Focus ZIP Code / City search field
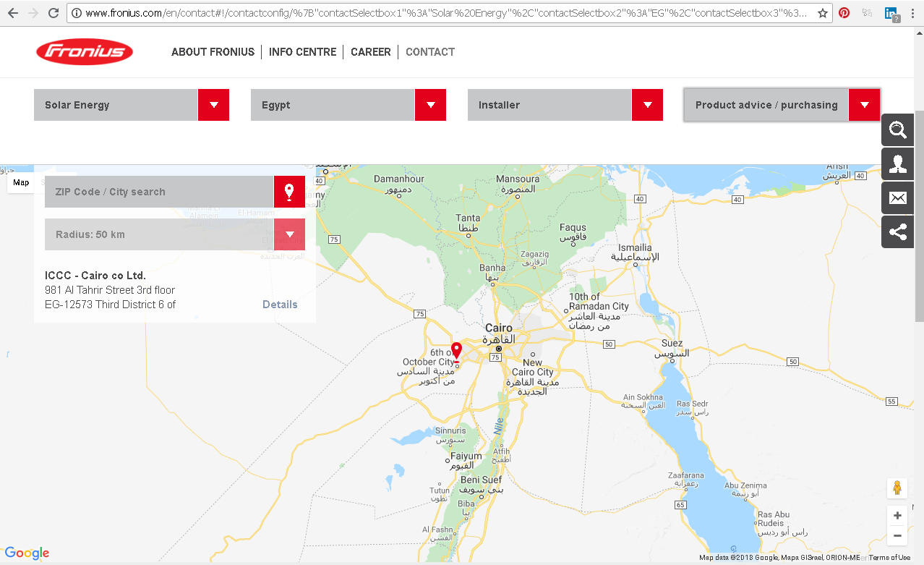The height and width of the screenshot is (565, 924). coord(159,192)
